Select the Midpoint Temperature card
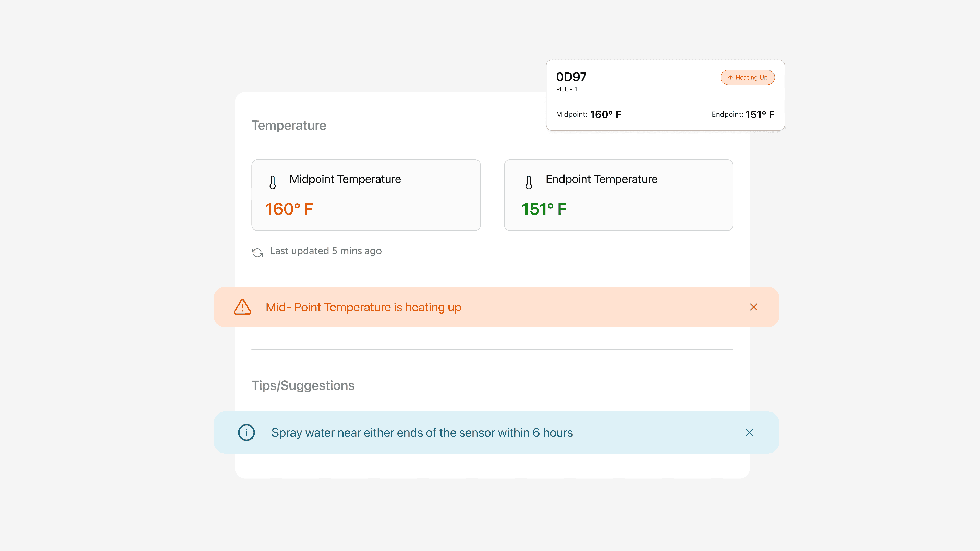980x551 pixels. 366,195
